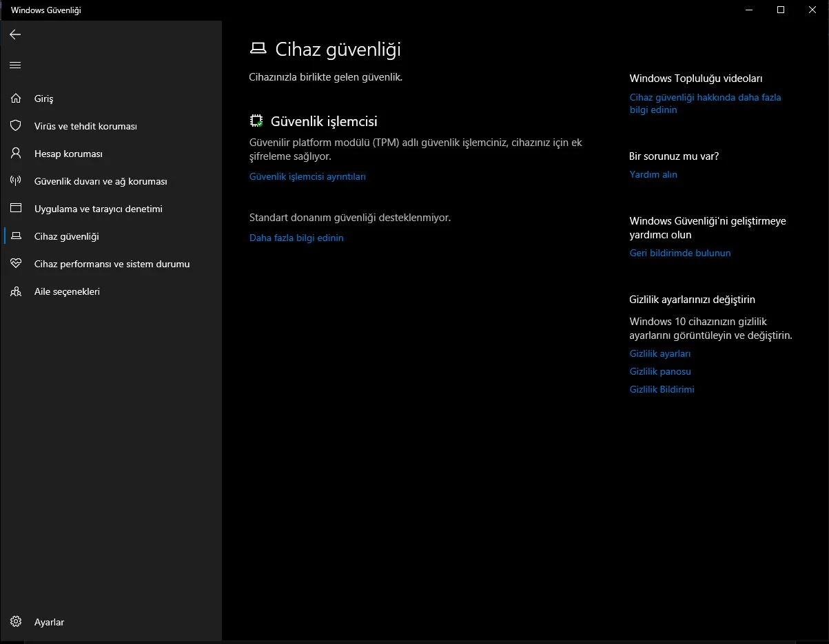Click Gizlilik ayarlarınızı değiştirin heading
The width and height of the screenshot is (829, 644).
[693, 300]
